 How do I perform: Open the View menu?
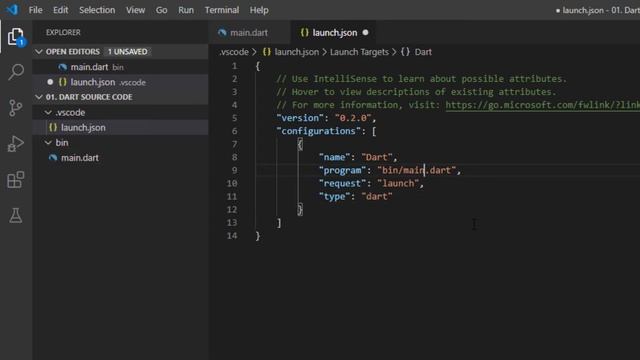click(135, 10)
